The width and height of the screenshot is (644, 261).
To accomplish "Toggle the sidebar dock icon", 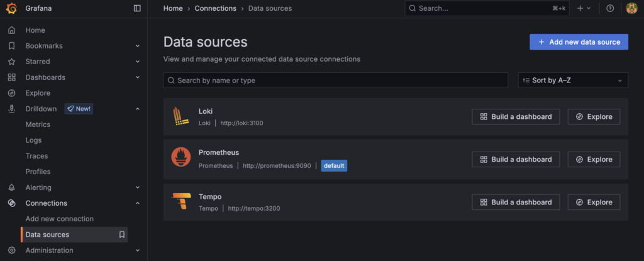I will coord(137,8).
